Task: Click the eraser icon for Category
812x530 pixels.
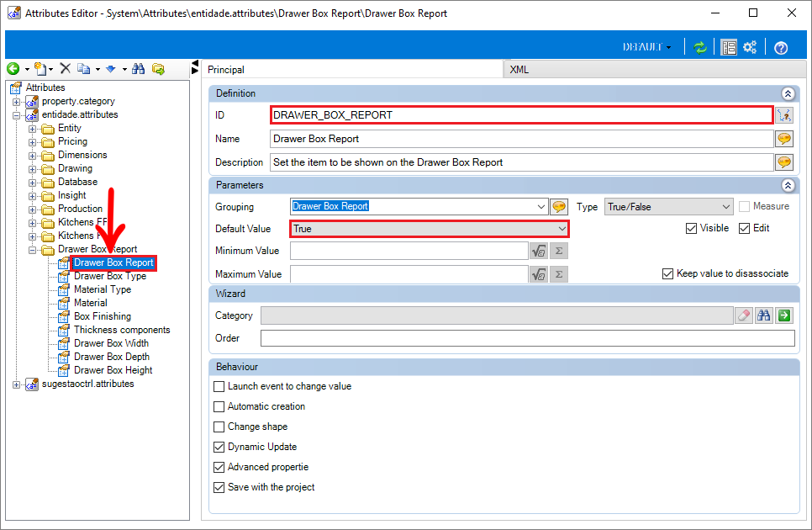Action: point(744,315)
